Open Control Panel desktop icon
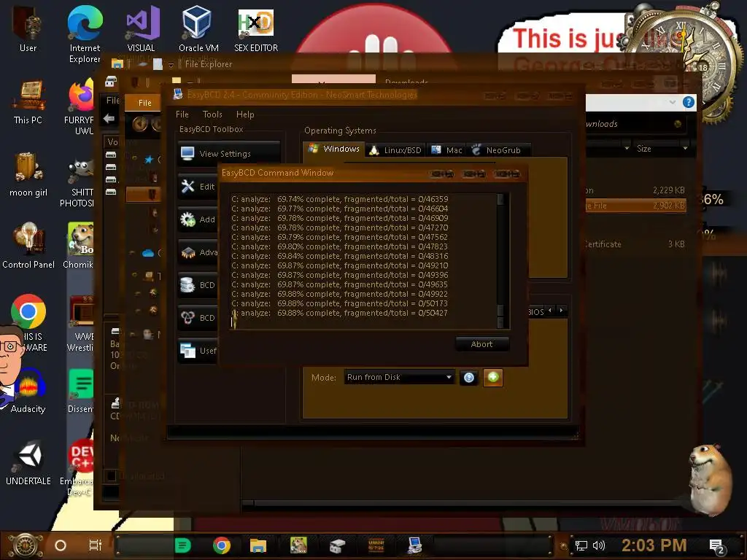Viewport: 747px width, 560px height. pos(28,246)
